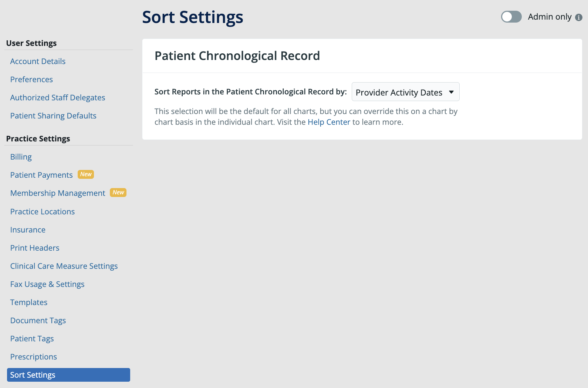
Task: Open the Sort Reports dropdown
Action: click(405, 92)
